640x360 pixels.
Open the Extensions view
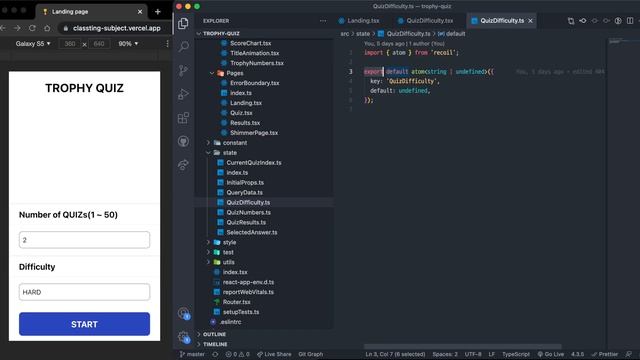coord(183,118)
